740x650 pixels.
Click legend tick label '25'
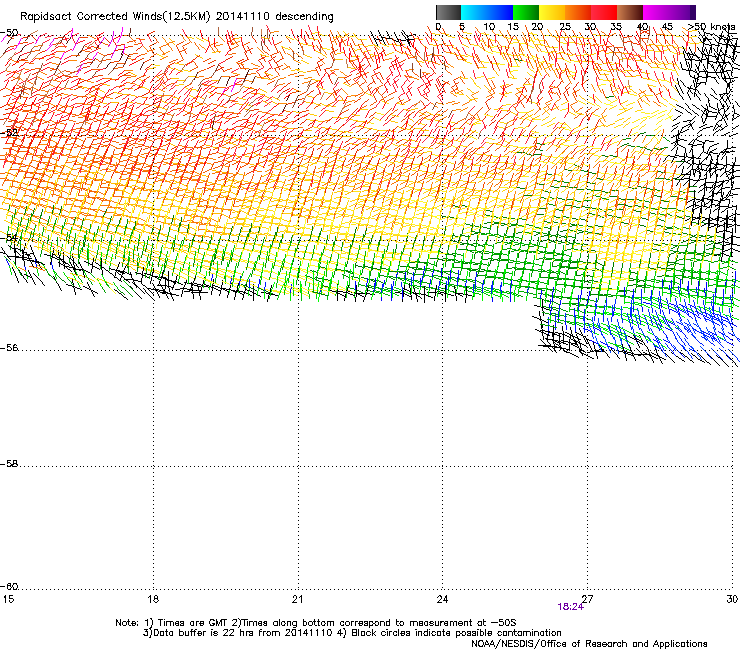(x=565, y=27)
